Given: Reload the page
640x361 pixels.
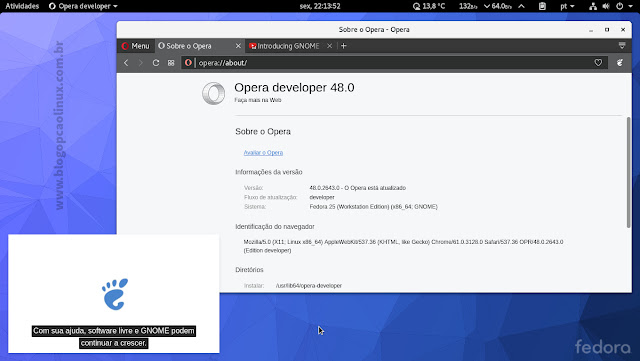Looking at the screenshot, I should [156, 63].
